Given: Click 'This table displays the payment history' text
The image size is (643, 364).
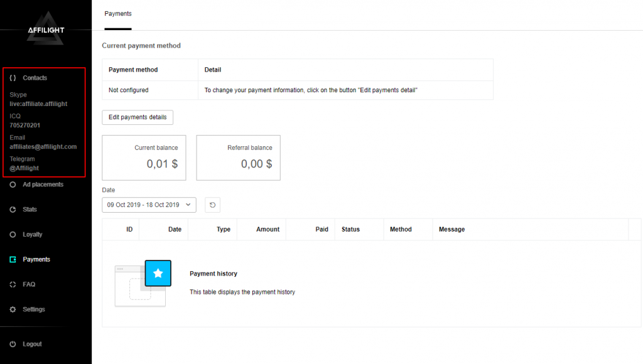Looking at the screenshot, I should tap(242, 292).
